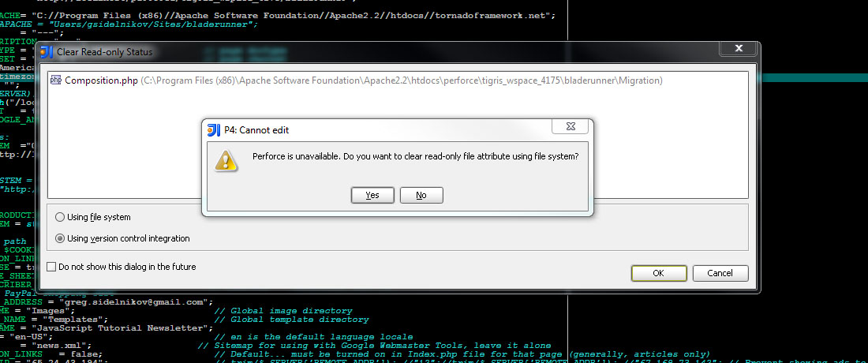Click the "Users/gsidelnikov/Sites/bladerunner" string in the editor
This screenshot has height=363, width=868.
tap(150, 24)
